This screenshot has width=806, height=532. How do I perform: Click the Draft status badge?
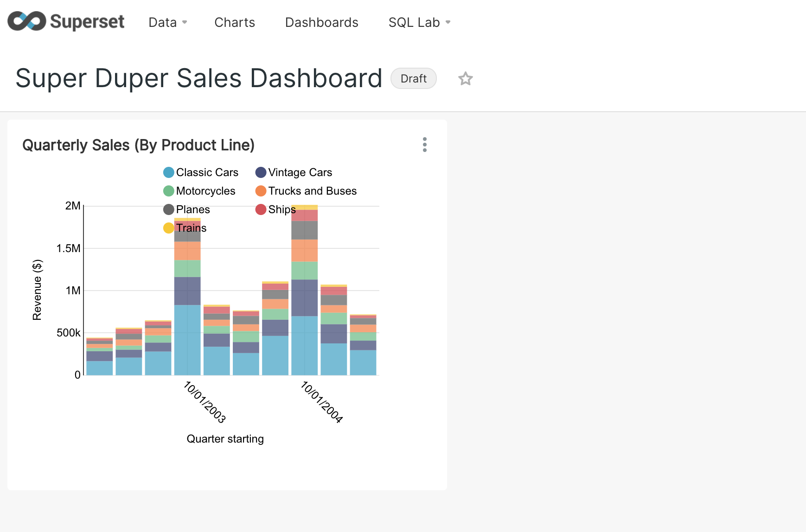413,79
